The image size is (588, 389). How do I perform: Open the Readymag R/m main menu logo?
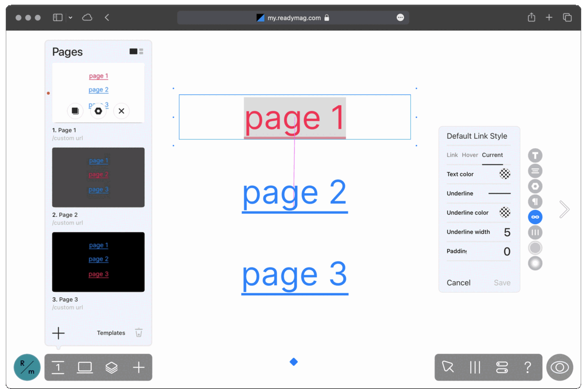click(x=27, y=367)
